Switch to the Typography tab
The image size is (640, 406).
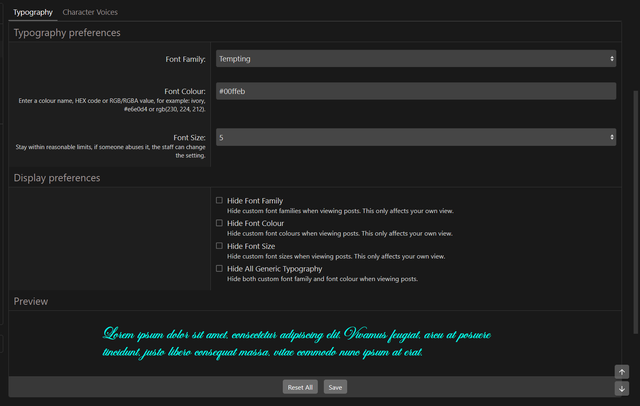[33, 12]
